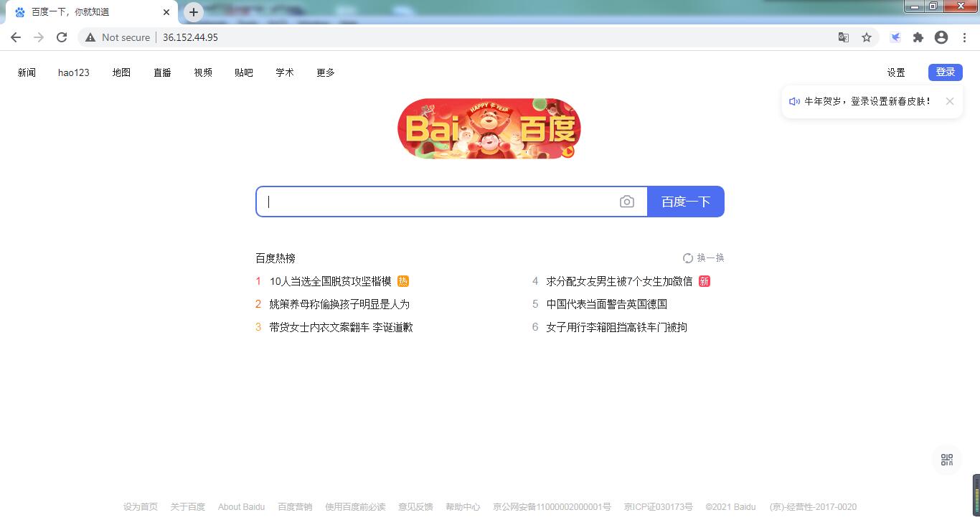Open the hao123 navigation link
The height and width of the screenshot is (520, 980).
click(74, 72)
